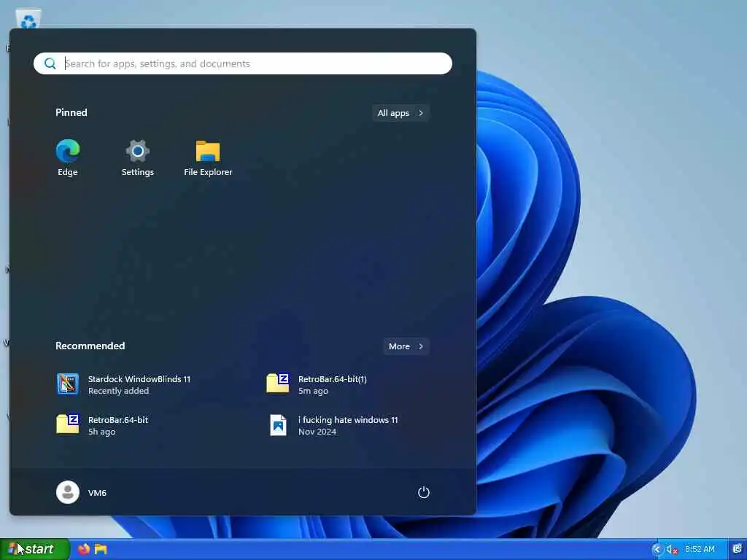Expand hidden tray icons arrow
The height and width of the screenshot is (560, 747).
pos(657,550)
